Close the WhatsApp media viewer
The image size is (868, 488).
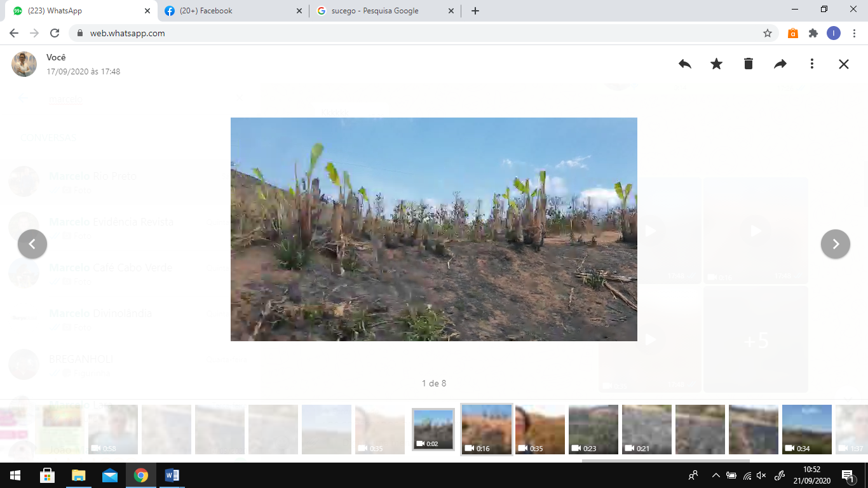[x=843, y=64]
